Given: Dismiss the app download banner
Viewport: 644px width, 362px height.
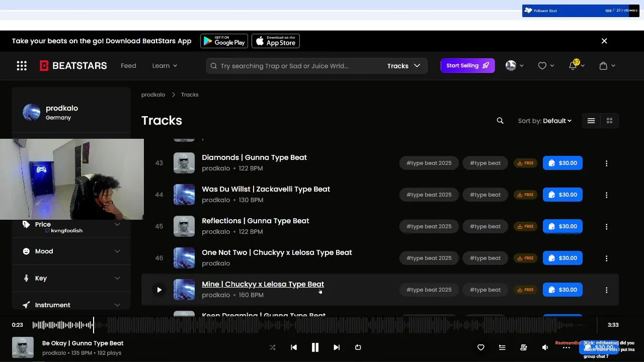Looking at the screenshot, I should [604, 41].
